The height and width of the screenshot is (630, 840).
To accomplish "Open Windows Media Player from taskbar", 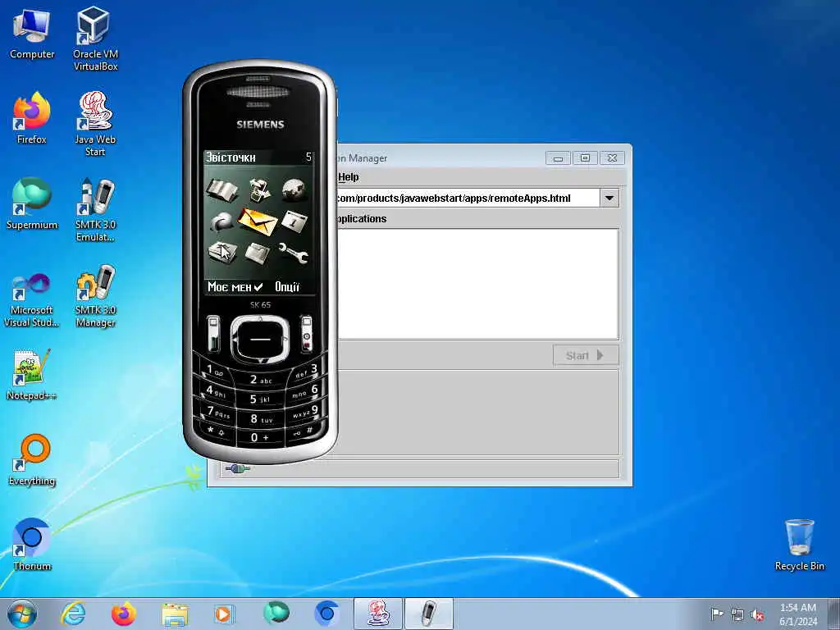I will pyautogui.click(x=223, y=614).
